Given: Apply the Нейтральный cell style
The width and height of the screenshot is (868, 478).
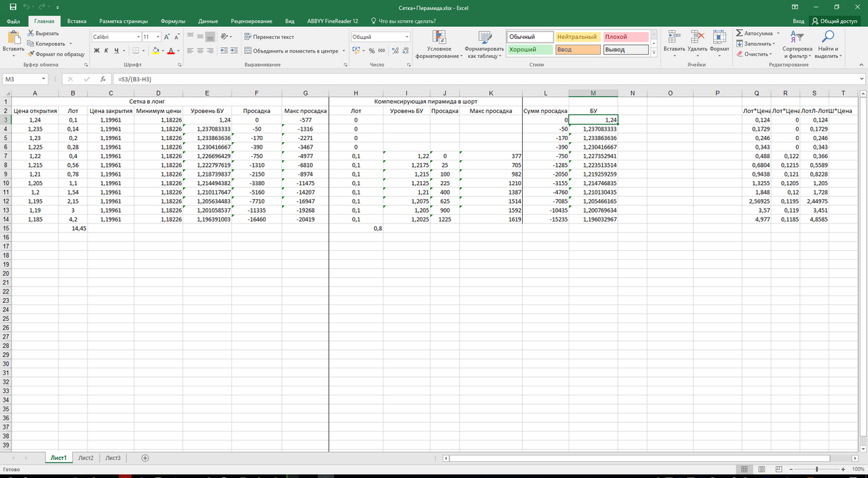Looking at the screenshot, I should (578, 37).
